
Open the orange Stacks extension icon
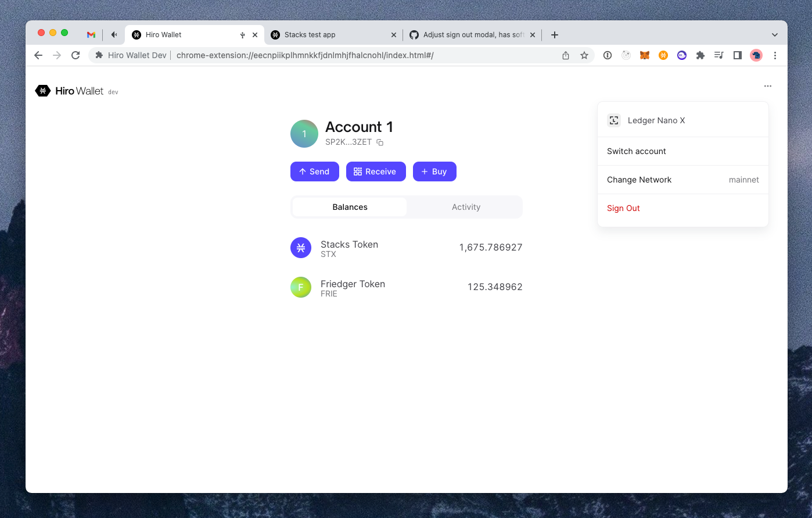pyautogui.click(x=663, y=55)
